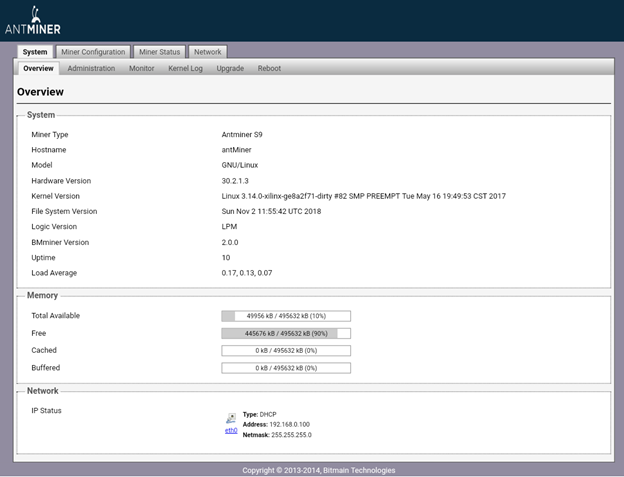Click the Hostname label
The image size is (624, 477).
[49, 150]
